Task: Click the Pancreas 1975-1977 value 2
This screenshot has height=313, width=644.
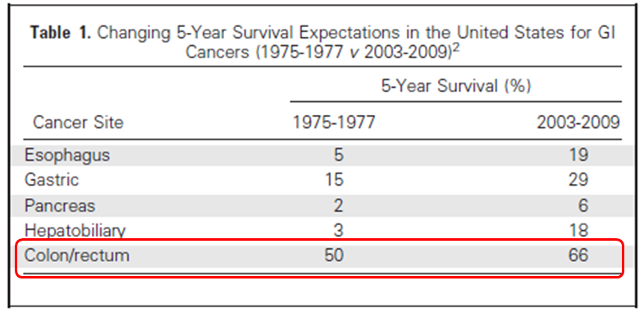Action: 339,205
